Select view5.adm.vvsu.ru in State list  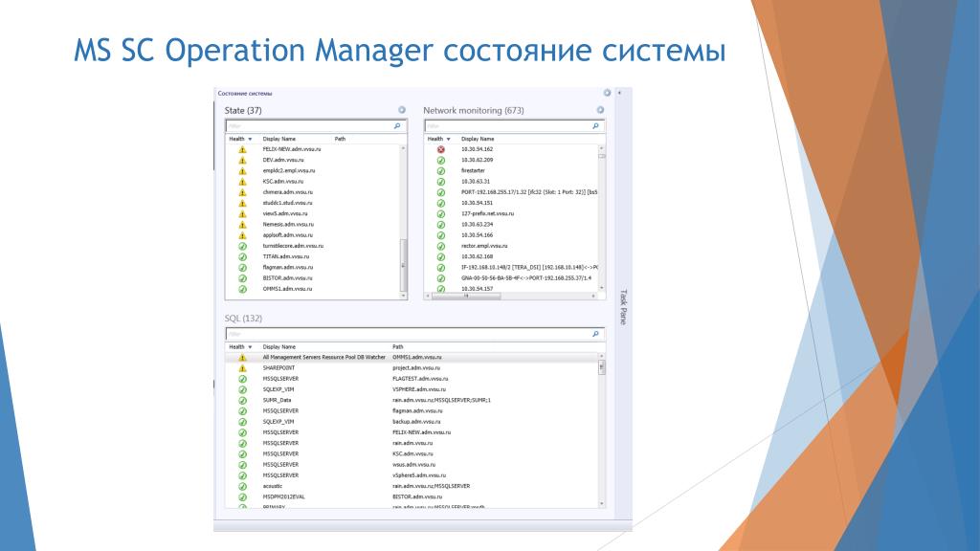285,213
